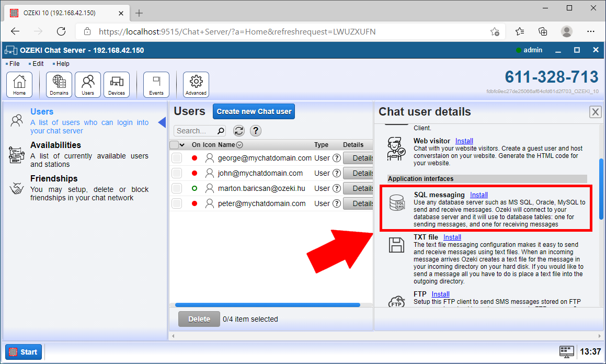Open the Events toolbar icon
Image resolution: width=606 pixels, height=364 pixels.
coord(156,84)
